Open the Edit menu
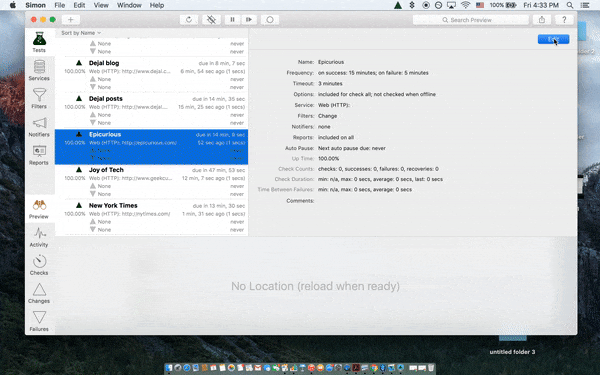This screenshot has height=375, width=600. pyautogui.click(x=79, y=5)
